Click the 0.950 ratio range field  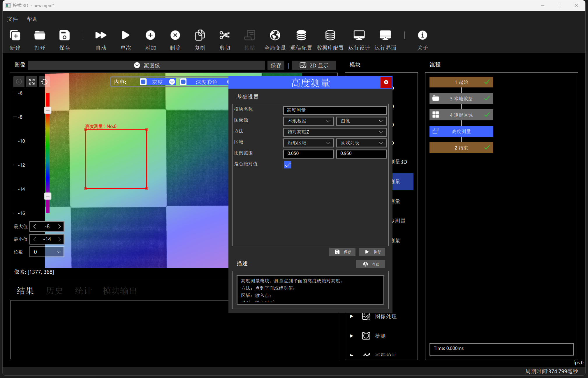[361, 154]
